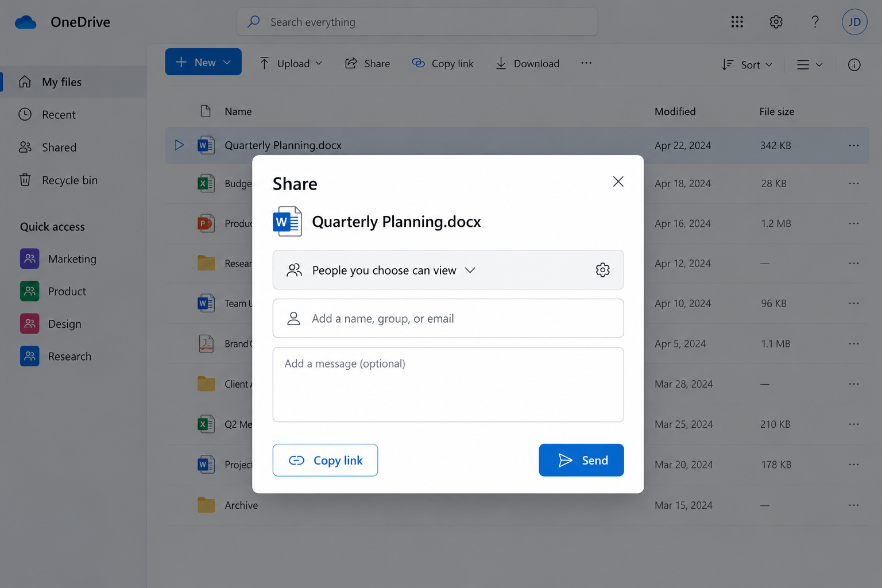Sort by the File size column header

pyautogui.click(x=777, y=111)
